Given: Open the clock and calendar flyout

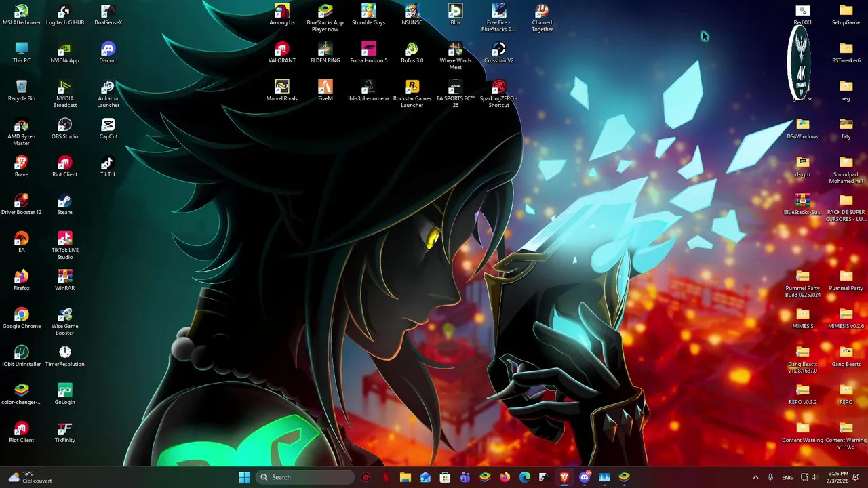Looking at the screenshot, I should coord(838,477).
